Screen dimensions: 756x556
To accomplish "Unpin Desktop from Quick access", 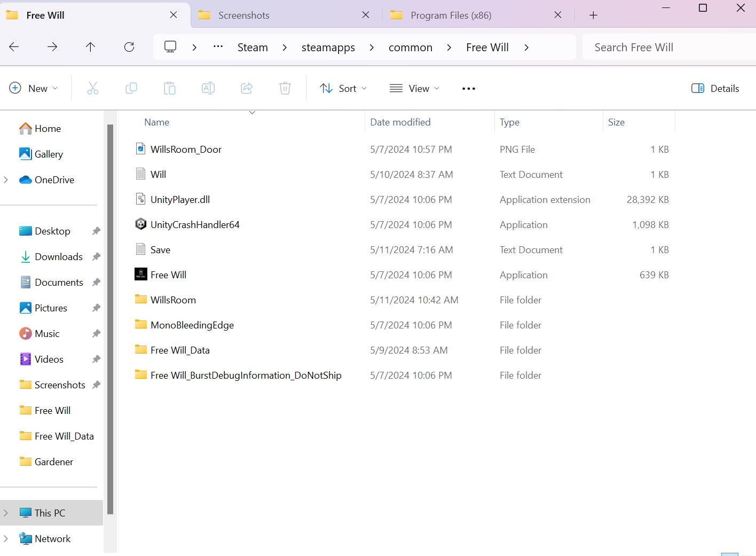I will tap(96, 231).
